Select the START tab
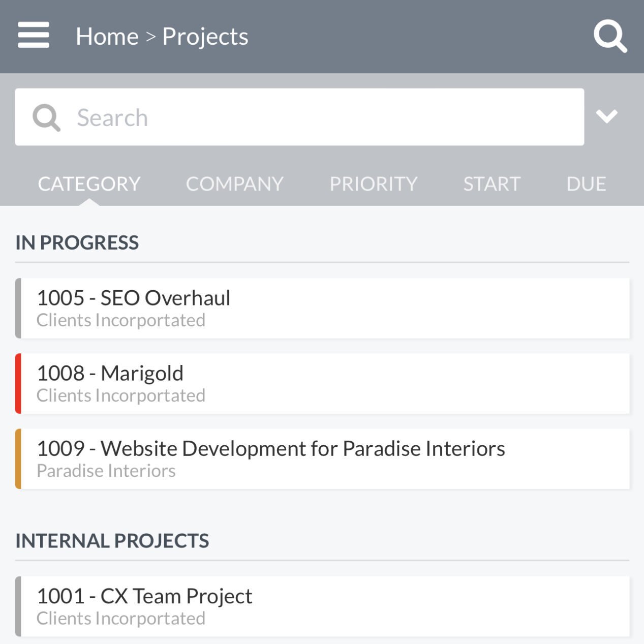The width and height of the screenshot is (644, 644). [x=492, y=183]
